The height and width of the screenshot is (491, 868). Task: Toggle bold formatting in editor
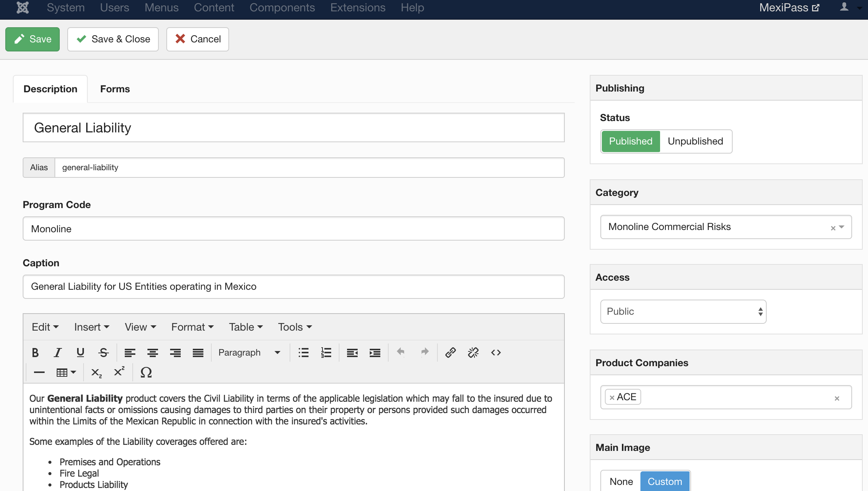pyautogui.click(x=35, y=353)
